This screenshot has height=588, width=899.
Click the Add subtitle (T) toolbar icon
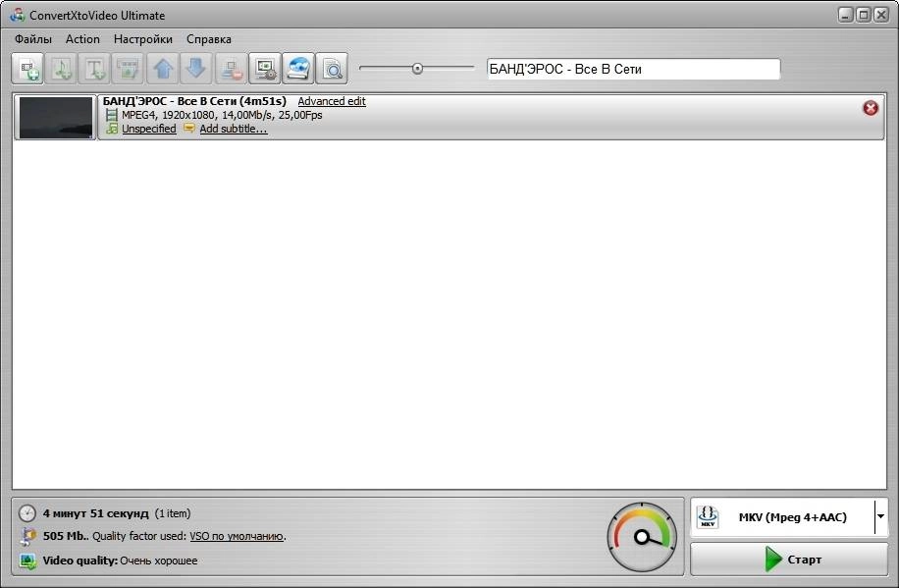tap(95, 69)
